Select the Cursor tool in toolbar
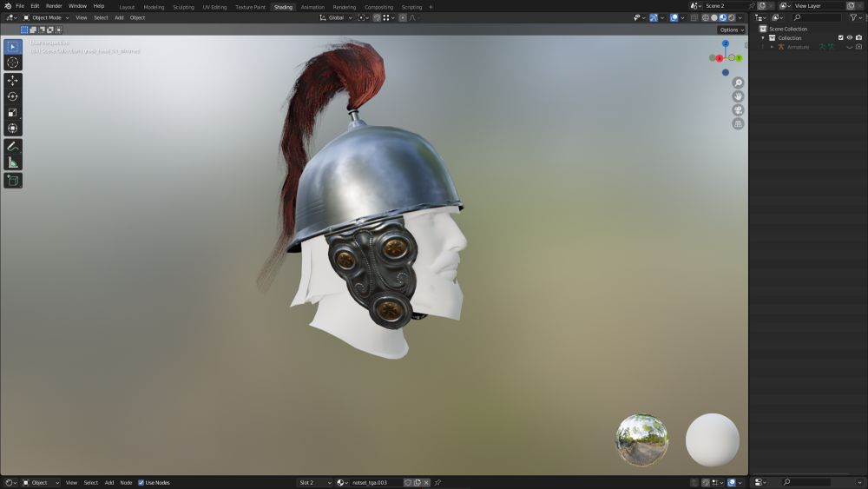868x489 pixels. point(13,63)
